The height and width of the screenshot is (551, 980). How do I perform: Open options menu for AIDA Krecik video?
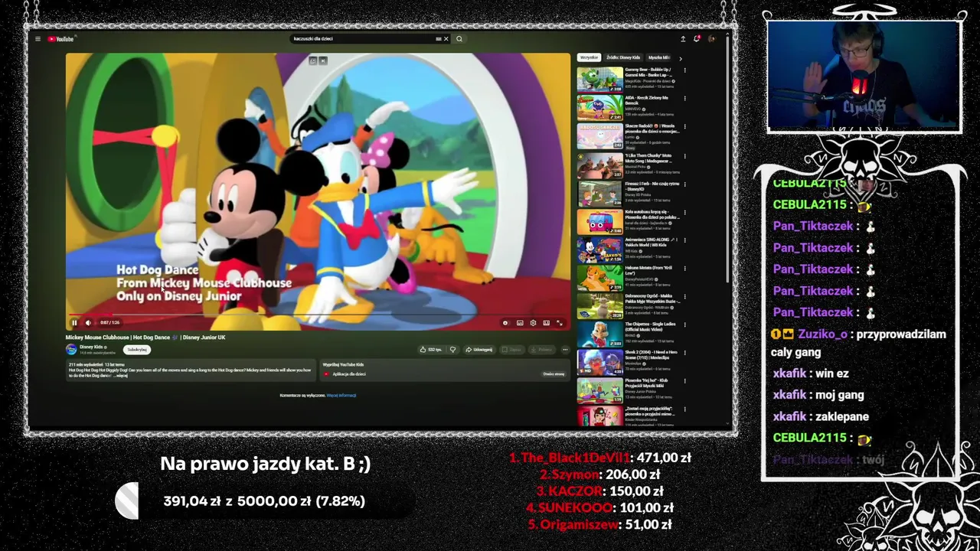(x=684, y=99)
